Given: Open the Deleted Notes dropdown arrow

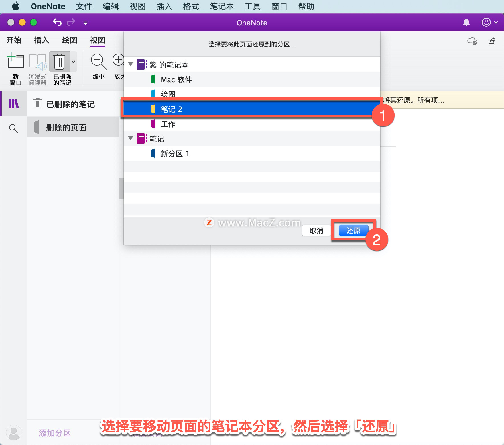Looking at the screenshot, I should [73, 62].
